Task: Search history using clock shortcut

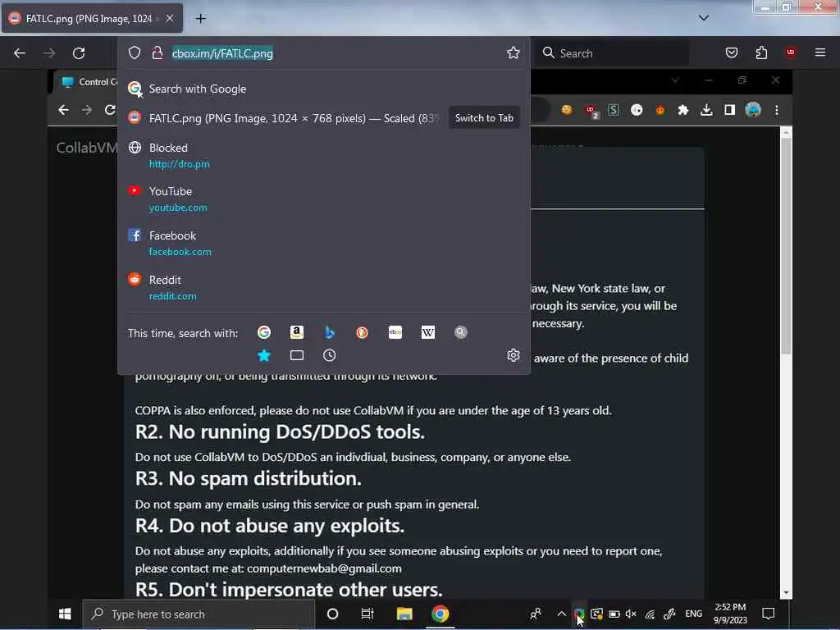Action: click(x=330, y=356)
